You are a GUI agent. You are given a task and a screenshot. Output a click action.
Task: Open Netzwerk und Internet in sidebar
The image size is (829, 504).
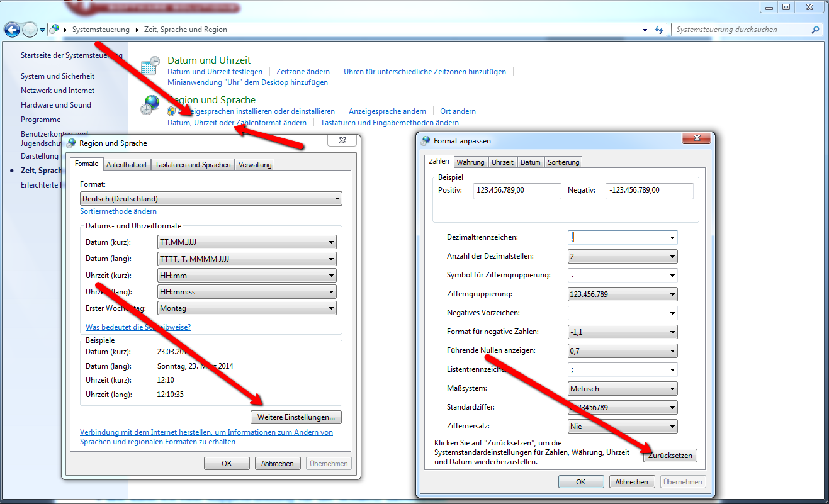tap(57, 91)
